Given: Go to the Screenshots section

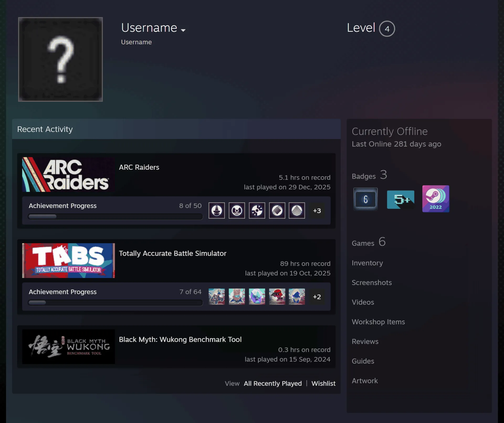Looking at the screenshot, I should pyautogui.click(x=372, y=282).
